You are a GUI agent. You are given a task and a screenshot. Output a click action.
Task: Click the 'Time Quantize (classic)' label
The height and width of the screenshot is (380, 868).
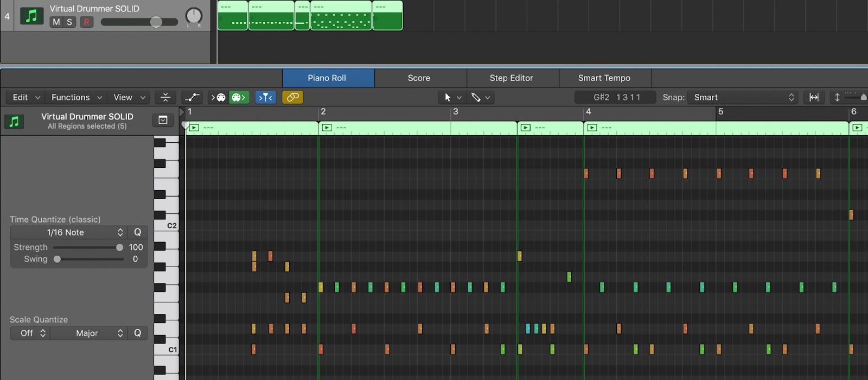[x=55, y=219]
